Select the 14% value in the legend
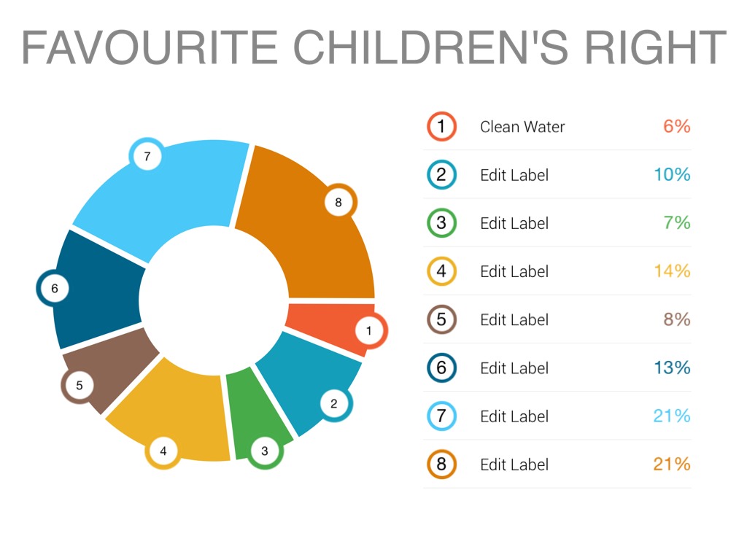The width and height of the screenshot is (747, 560). [672, 271]
